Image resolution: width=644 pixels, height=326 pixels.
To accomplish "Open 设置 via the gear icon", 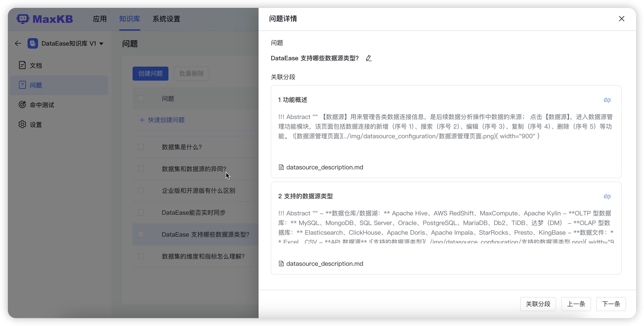I will pos(22,124).
